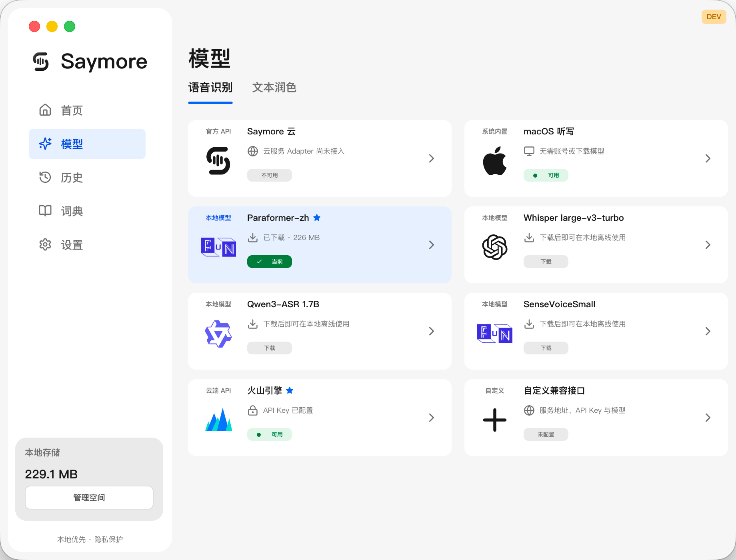Image resolution: width=736 pixels, height=560 pixels.
Task: Click the history clock icon
Action: [45, 177]
